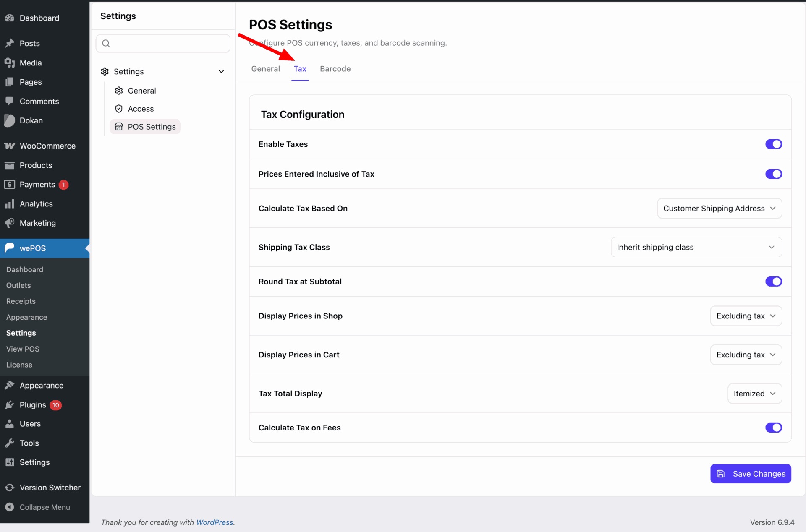Click the Media icon in sidebar
This screenshot has width=806, height=532.
coord(9,63)
